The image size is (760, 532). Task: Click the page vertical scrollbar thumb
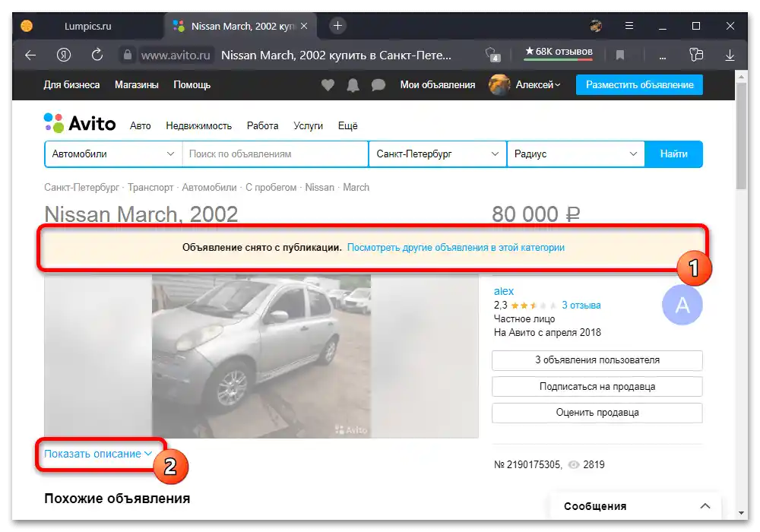pos(740,136)
